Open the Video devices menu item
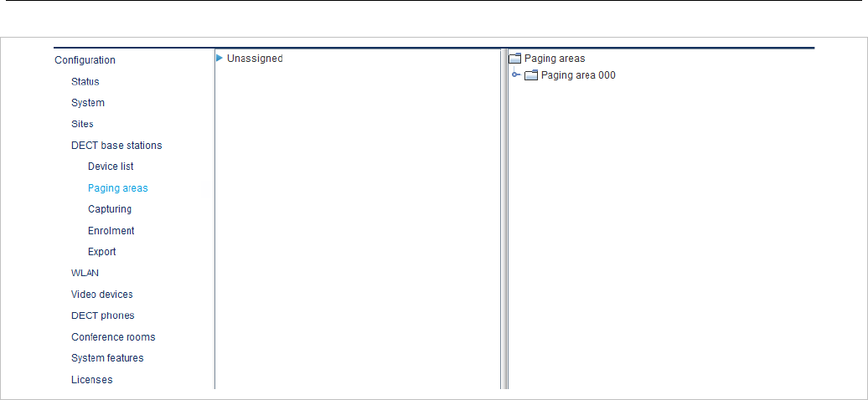This screenshot has height=400, width=868. (102, 295)
